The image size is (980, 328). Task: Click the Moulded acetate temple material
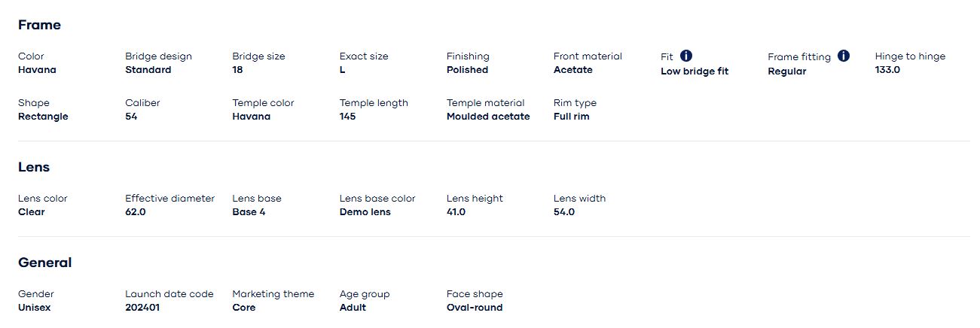tap(488, 117)
